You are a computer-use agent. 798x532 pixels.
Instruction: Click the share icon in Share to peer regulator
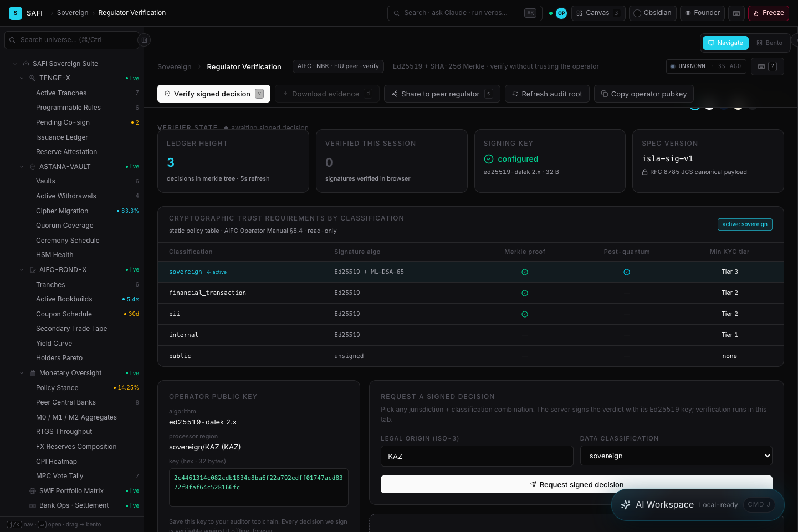click(x=395, y=94)
